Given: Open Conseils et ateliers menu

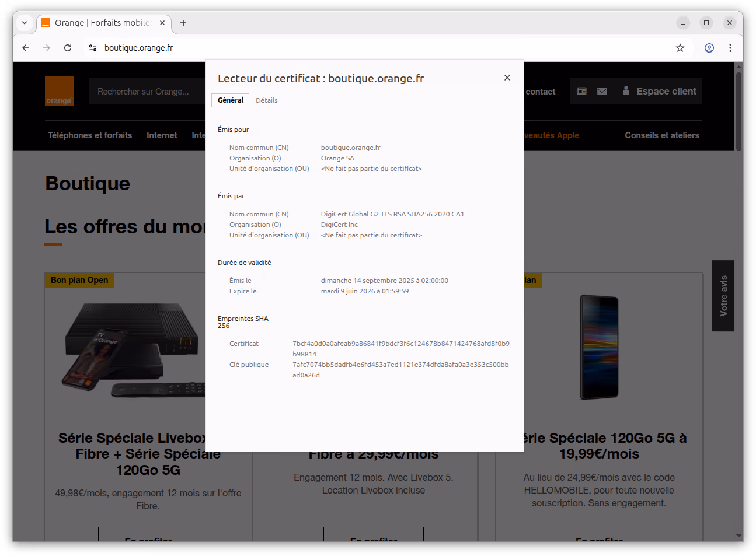Looking at the screenshot, I should coord(662,135).
